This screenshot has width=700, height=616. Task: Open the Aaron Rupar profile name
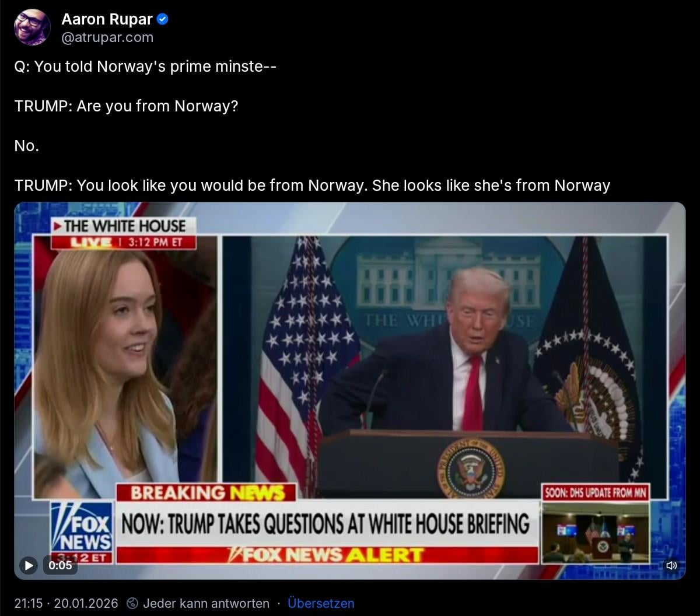tap(107, 19)
